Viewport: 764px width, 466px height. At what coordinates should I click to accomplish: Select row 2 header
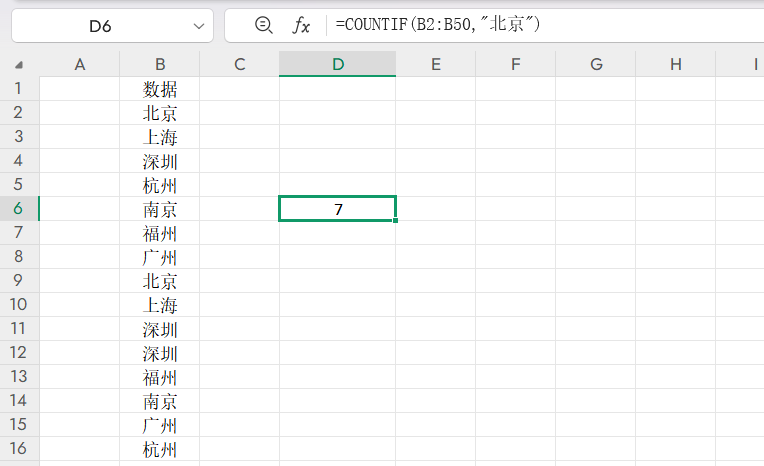(19, 113)
